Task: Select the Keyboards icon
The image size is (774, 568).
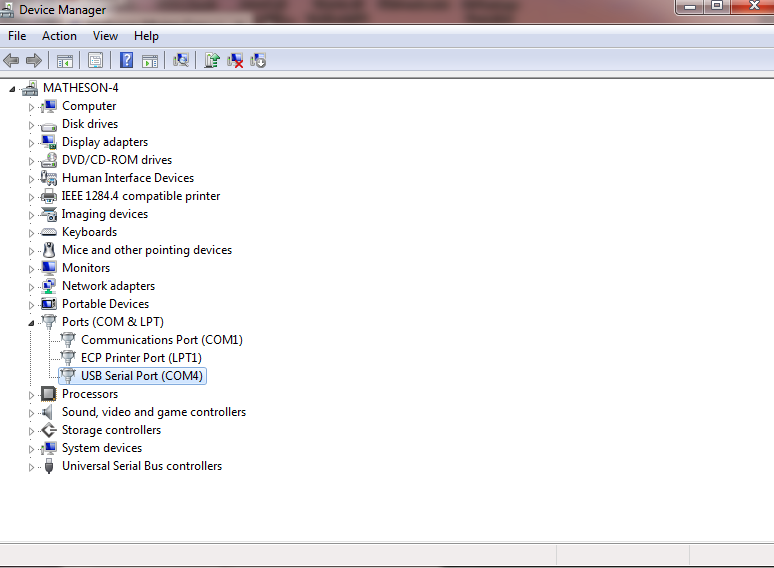Action: coord(49,232)
